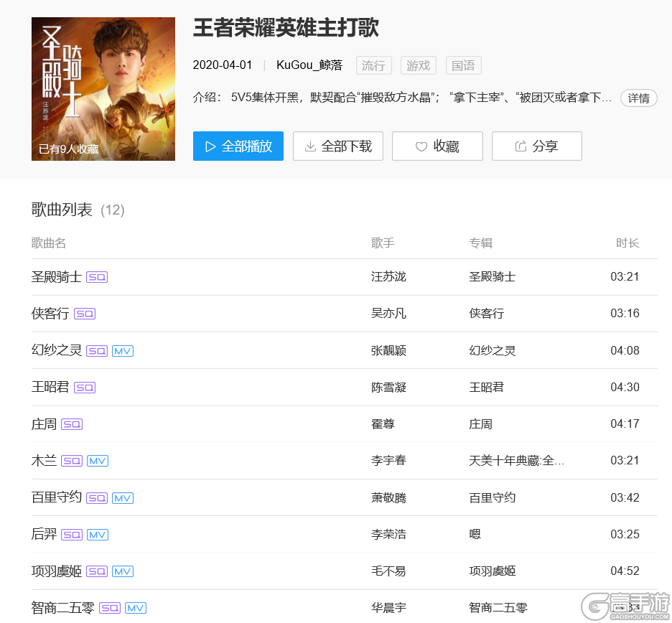Click the 全部下载 download all button
This screenshot has width=672, height=623.
[x=337, y=146]
